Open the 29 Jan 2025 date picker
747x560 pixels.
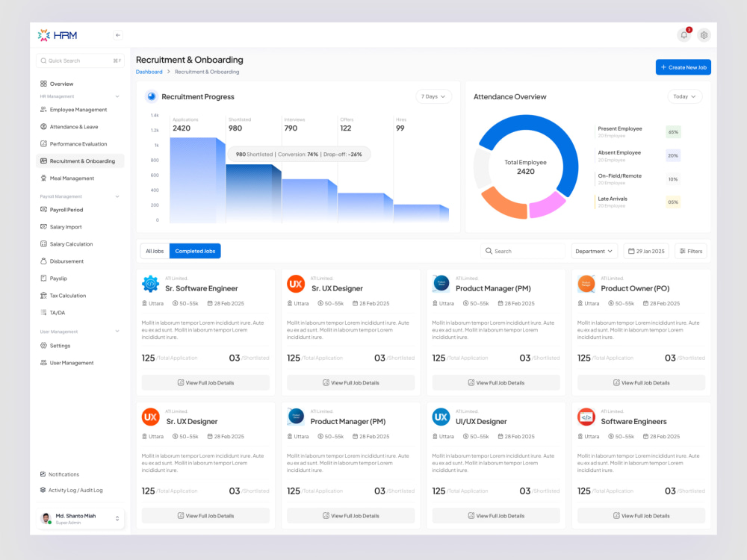(646, 251)
